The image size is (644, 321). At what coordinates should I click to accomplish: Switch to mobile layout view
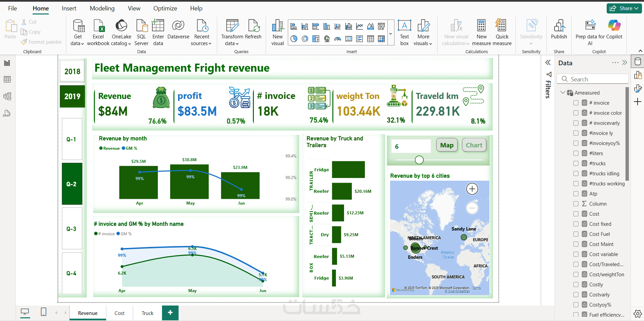point(43,312)
